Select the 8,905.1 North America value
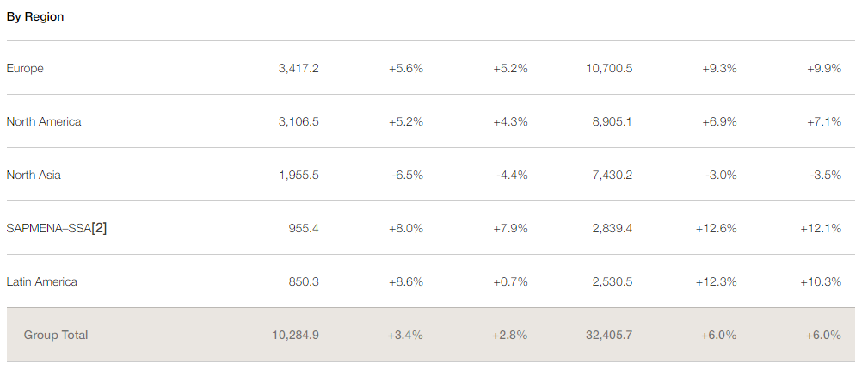 pos(612,121)
